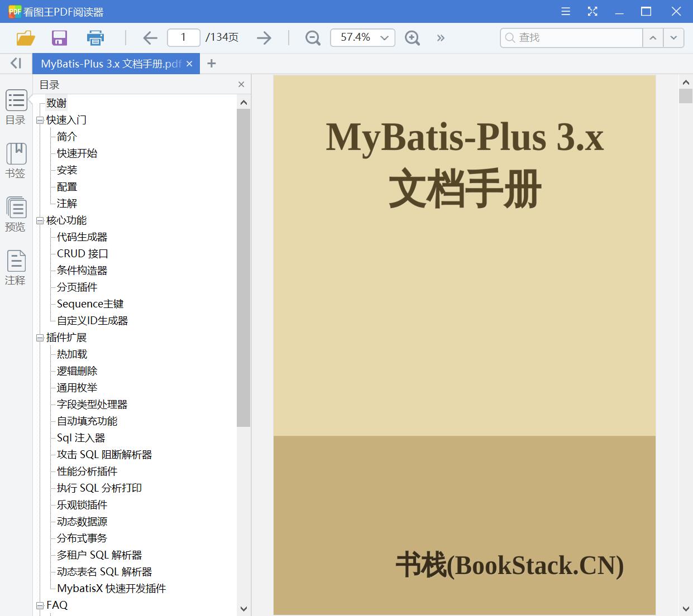Save the document with the floppy disk icon

[59, 38]
